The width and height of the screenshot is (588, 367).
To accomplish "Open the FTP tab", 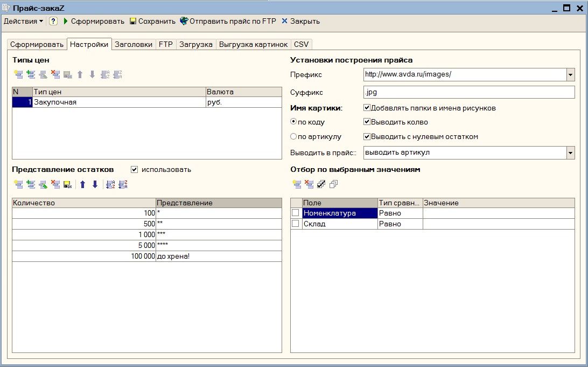I will click(166, 44).
